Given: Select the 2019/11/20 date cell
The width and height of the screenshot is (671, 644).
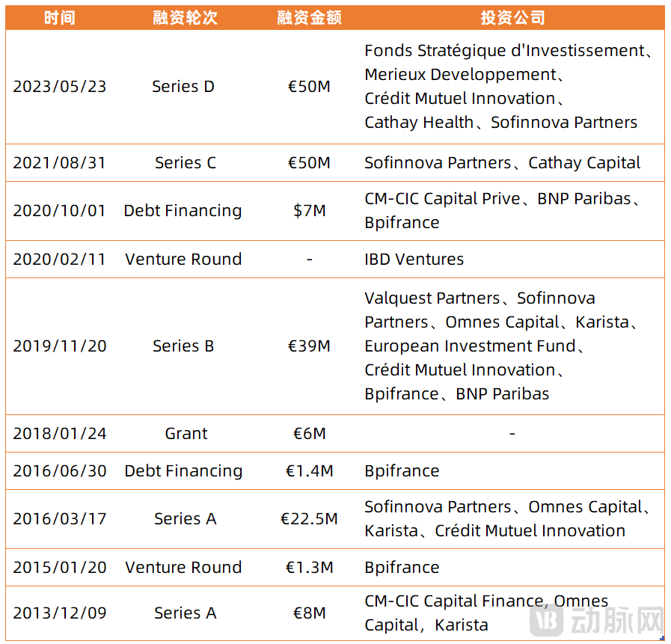Looking at the screenshot, I should click(60, 346).
